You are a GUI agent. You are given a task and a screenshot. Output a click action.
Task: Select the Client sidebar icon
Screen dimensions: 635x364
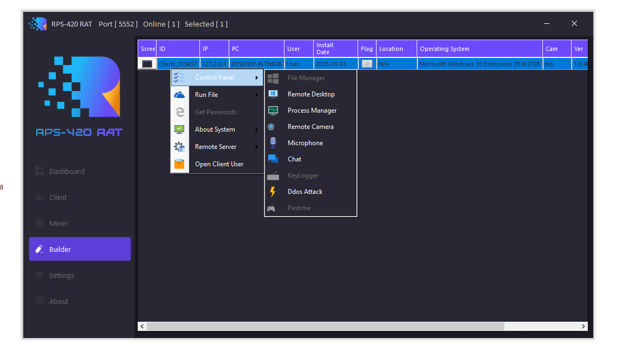click(40, 197)
